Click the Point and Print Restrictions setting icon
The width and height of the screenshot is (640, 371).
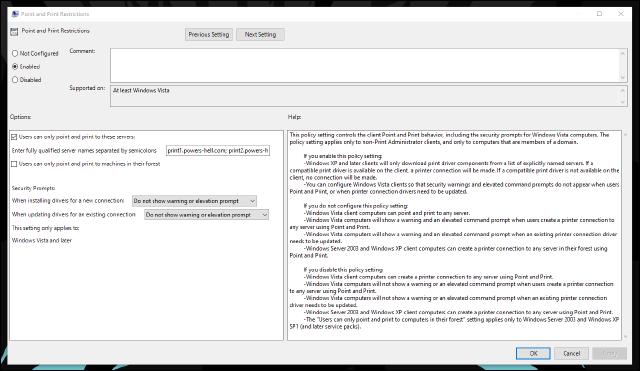14,31
